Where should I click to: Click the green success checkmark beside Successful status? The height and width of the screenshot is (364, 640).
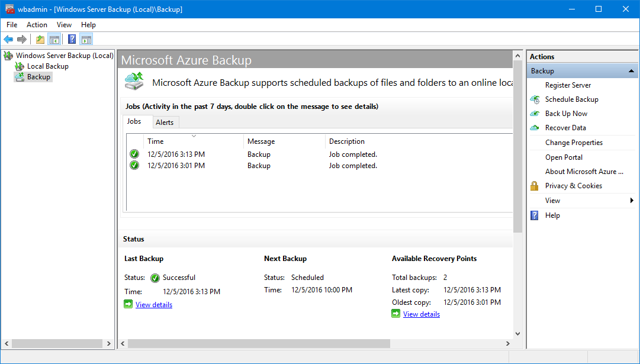(154, 278)
